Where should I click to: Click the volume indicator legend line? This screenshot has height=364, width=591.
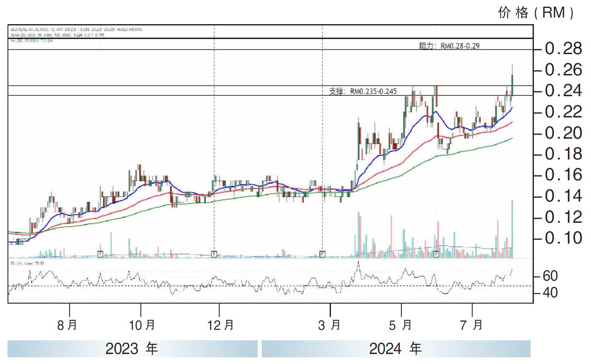coord(31,40)
